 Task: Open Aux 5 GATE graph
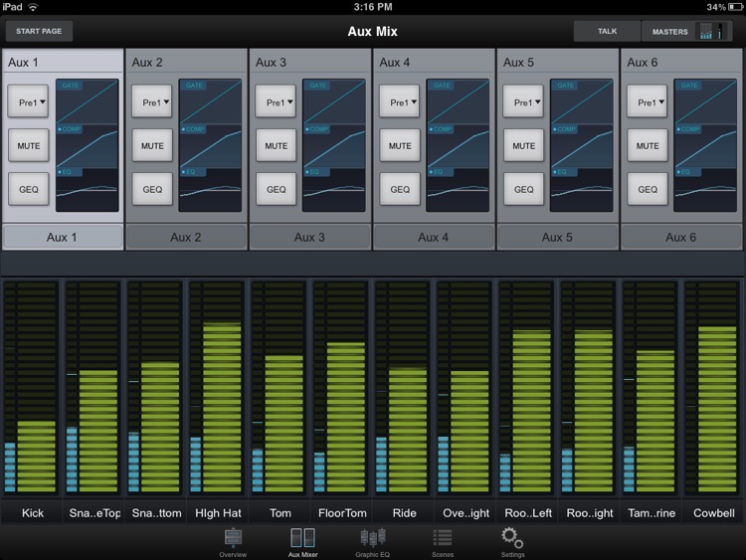click(x=582, y=101)
